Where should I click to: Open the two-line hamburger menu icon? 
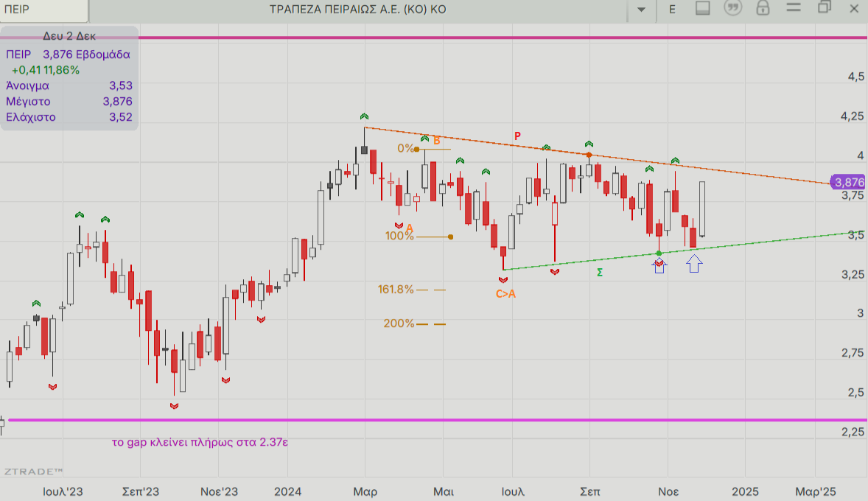point(794,8)
